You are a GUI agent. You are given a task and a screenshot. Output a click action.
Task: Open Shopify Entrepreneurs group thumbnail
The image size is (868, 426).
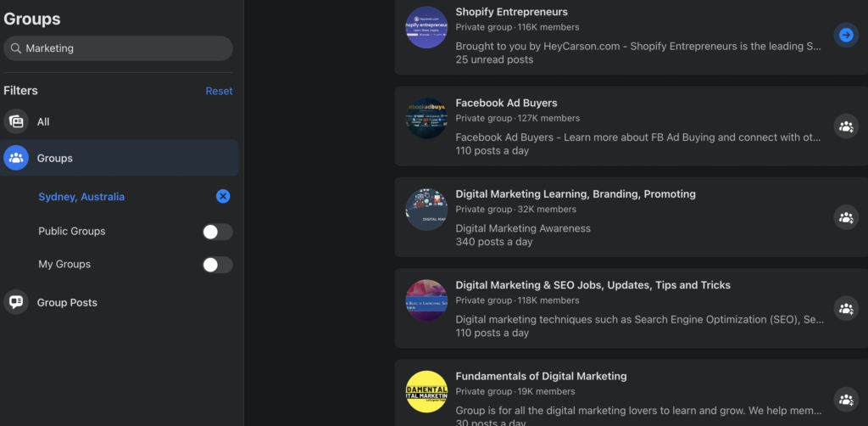point(426,27)
